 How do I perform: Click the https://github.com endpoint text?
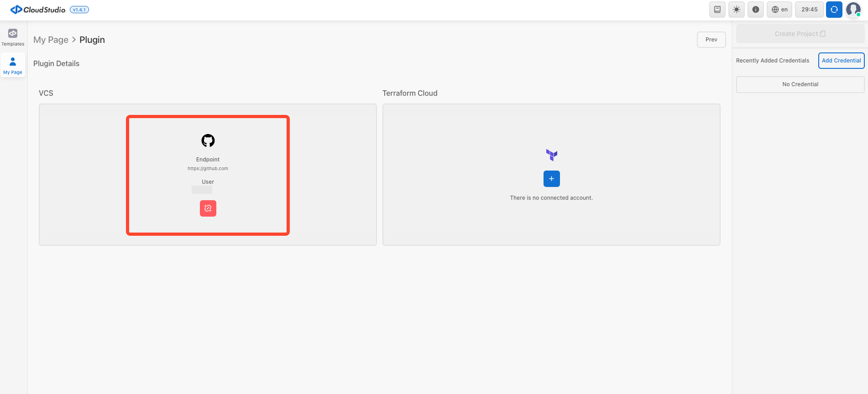tap(208, 169)
